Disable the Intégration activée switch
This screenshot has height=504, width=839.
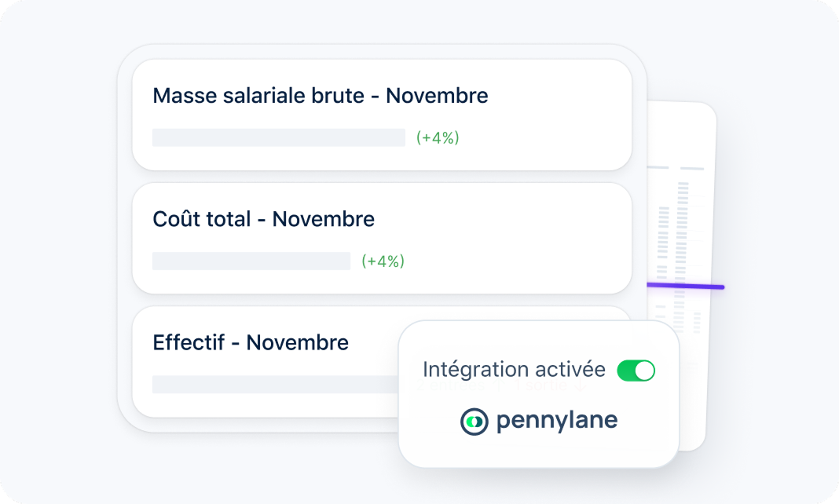[636, 371]
